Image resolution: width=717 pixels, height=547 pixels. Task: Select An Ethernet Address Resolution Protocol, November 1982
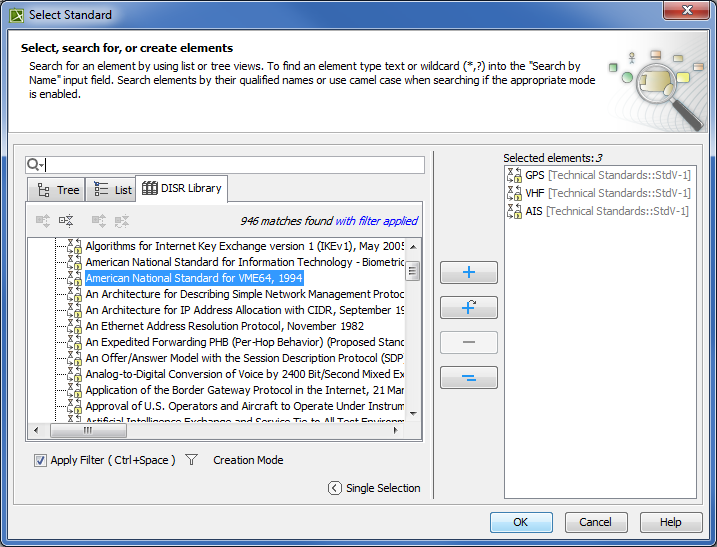[225, 326]
